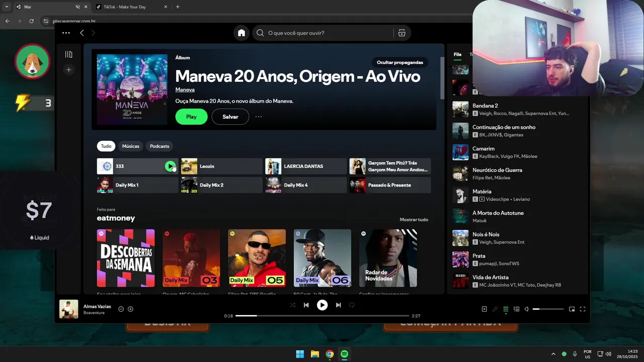This screenshot has height=362, width=644.
Task: Switch to TikTok - Make Your Day tab
Action: coord(131,7)
